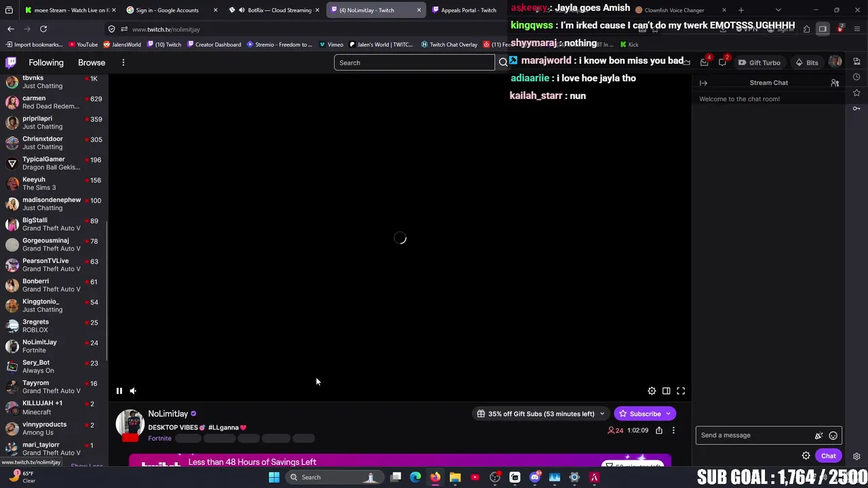Open the Following page
The width and height of the screenshot is (868, 488).
point(46,62)
